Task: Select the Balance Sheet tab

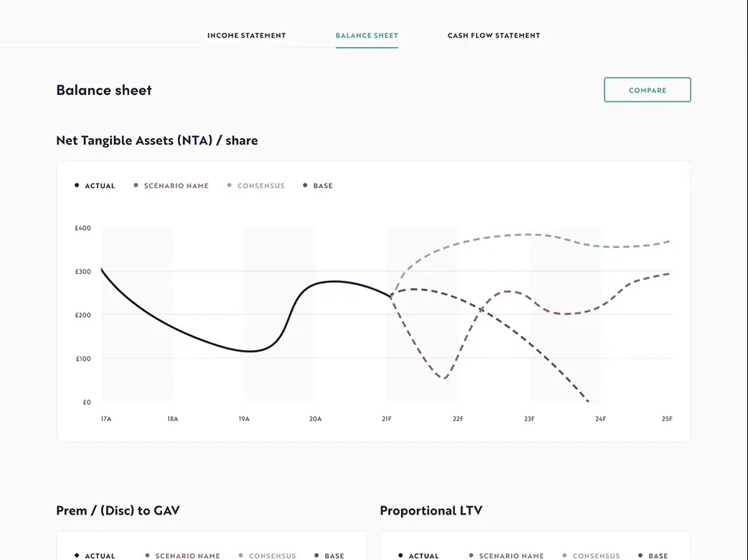Action: click(x=367, y=35)
